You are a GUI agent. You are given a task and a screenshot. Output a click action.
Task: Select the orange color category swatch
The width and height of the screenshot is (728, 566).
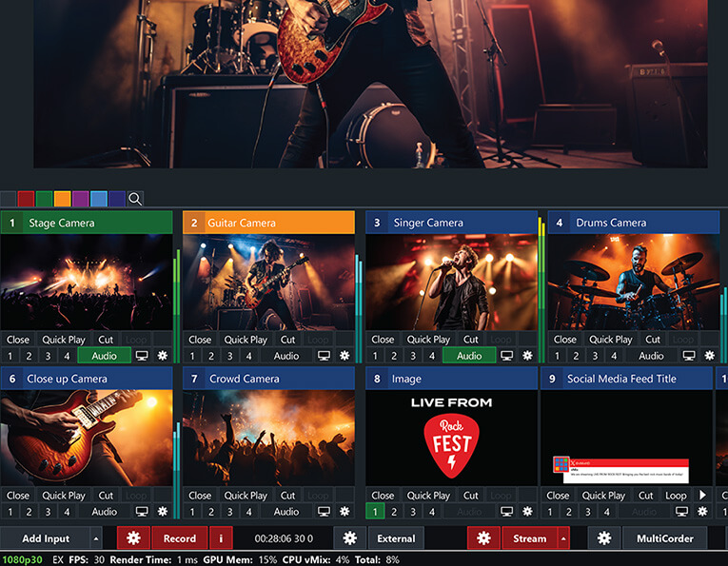coord(62,199)
